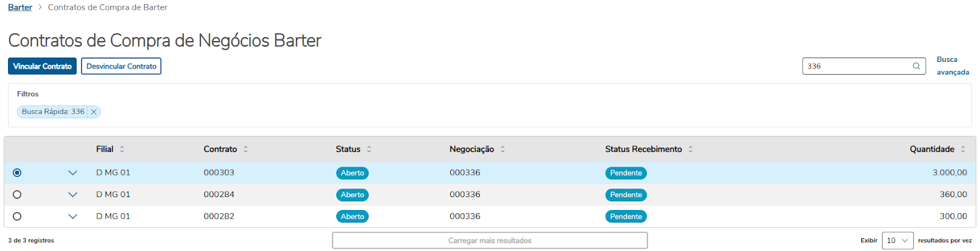
Task: Sort by the Filial column
Action: click(122, 149)
